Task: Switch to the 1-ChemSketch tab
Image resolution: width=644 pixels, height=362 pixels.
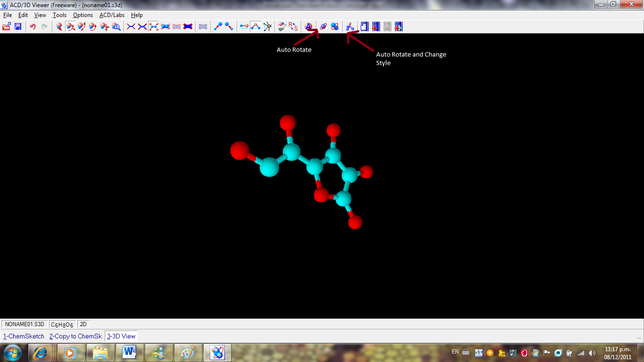Action: [x=24, y=336]
